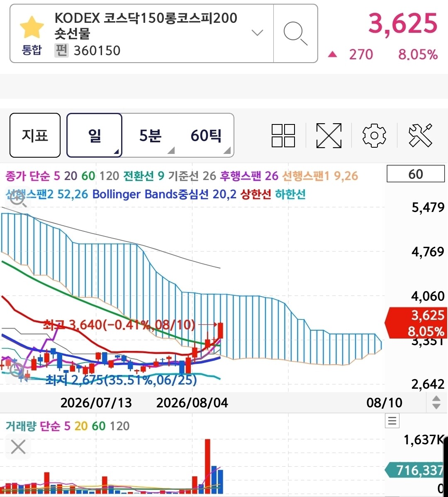Screen dimensions: 448x497
Task: Edit the candle count field 60
Action: click(415, 174)
